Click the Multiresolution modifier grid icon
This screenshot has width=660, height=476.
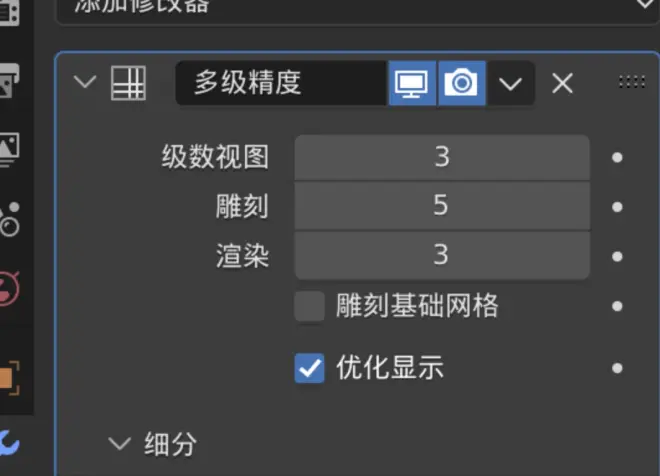128,83
